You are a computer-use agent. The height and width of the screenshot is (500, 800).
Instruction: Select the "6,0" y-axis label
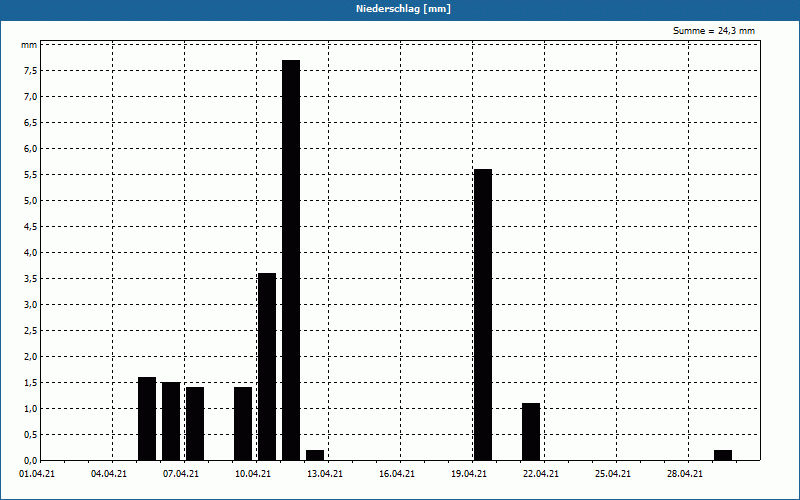(31, 148)
